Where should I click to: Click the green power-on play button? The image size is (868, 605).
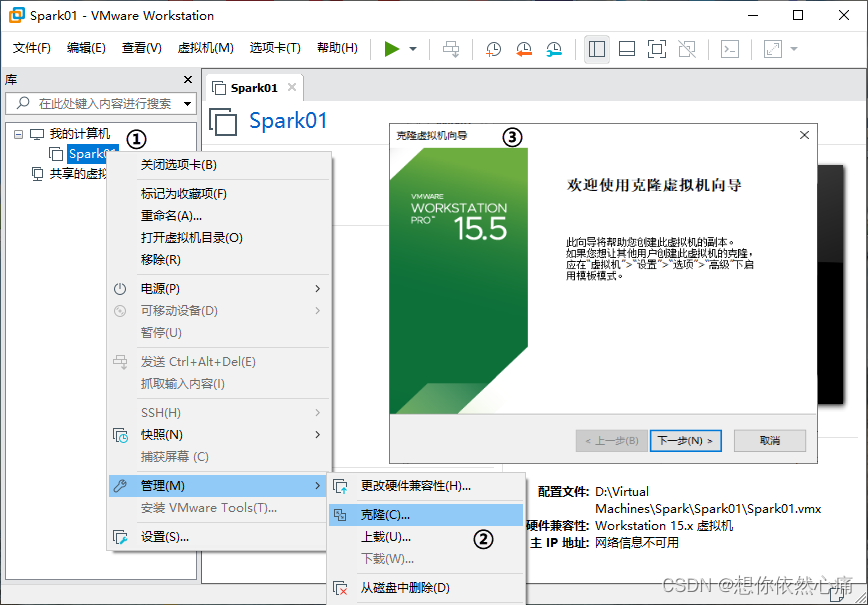392,49
